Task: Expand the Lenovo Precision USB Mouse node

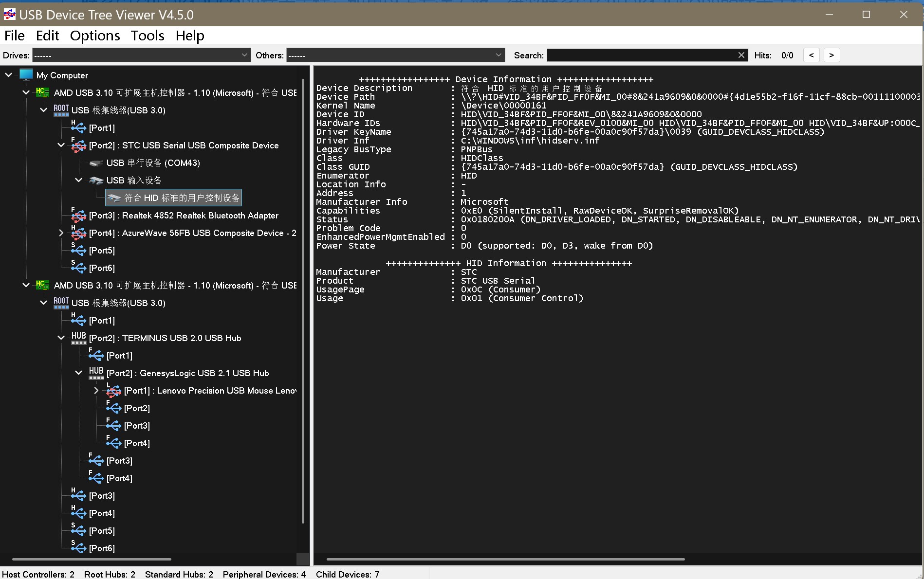Action: (96, 390)
